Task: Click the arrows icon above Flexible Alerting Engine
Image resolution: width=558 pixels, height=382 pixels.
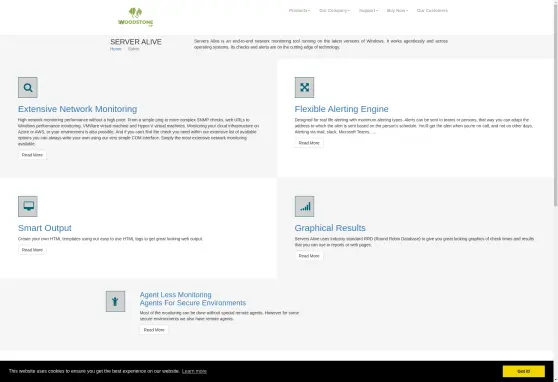Action: (304, 88)
